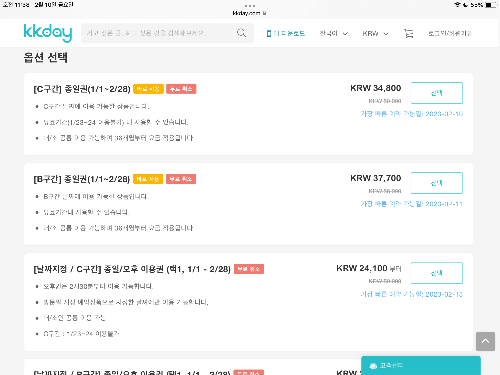This screenshot has width=500, height=375.
Task: Open the app download link with phone icon
Action: tap(286, 33)
